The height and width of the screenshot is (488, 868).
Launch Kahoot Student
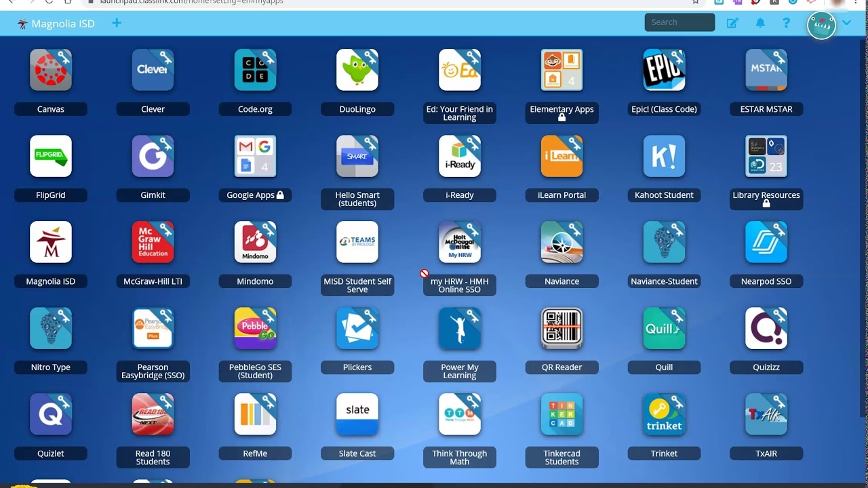pos(664,156)
